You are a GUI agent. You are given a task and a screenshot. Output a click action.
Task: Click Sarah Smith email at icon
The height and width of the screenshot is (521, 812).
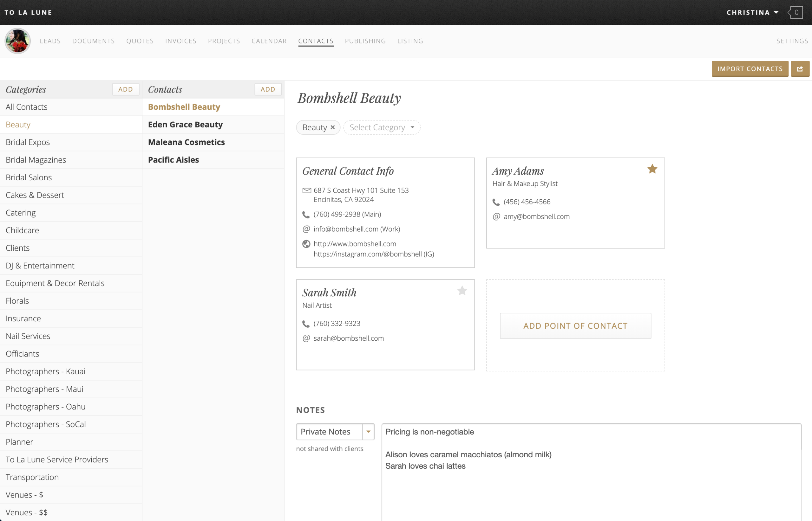coord(306,338)
